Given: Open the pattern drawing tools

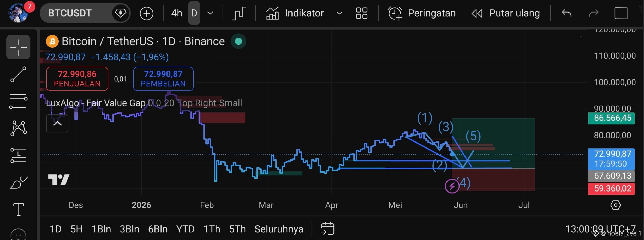Looking at the screenshot, I should (18, 128).
